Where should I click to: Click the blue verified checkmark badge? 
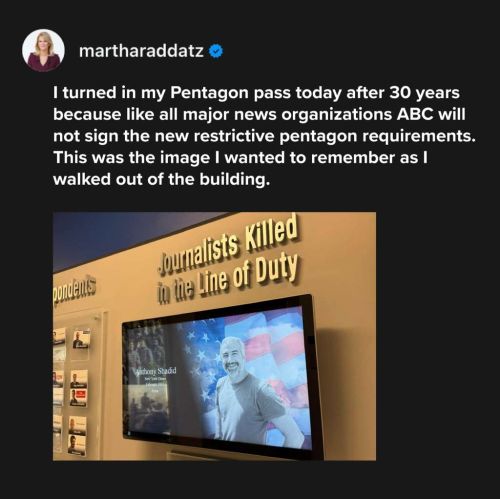(x=216, y=51)
